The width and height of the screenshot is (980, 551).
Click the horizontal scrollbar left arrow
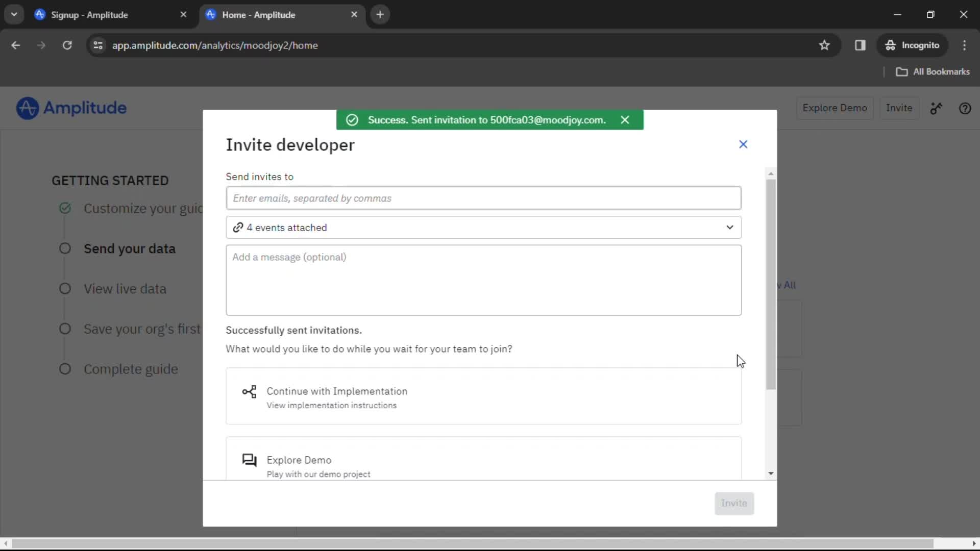pos(6,544)
